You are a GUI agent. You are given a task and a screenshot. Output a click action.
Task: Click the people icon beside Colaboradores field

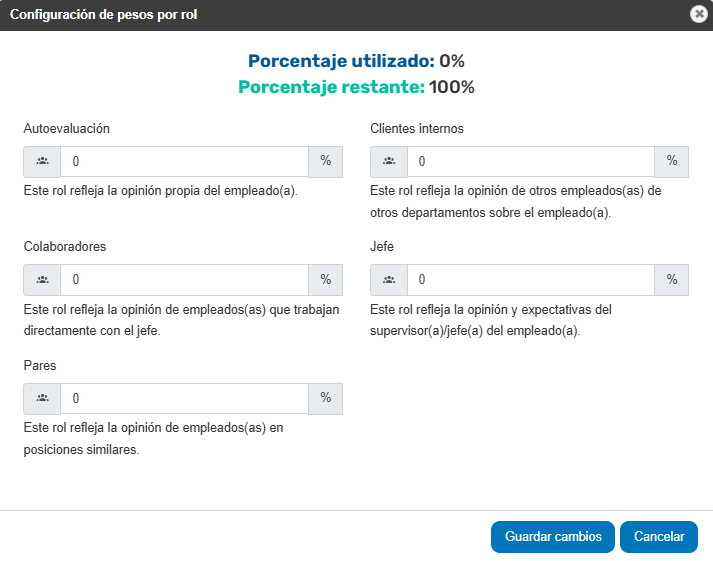coord(42,280)
